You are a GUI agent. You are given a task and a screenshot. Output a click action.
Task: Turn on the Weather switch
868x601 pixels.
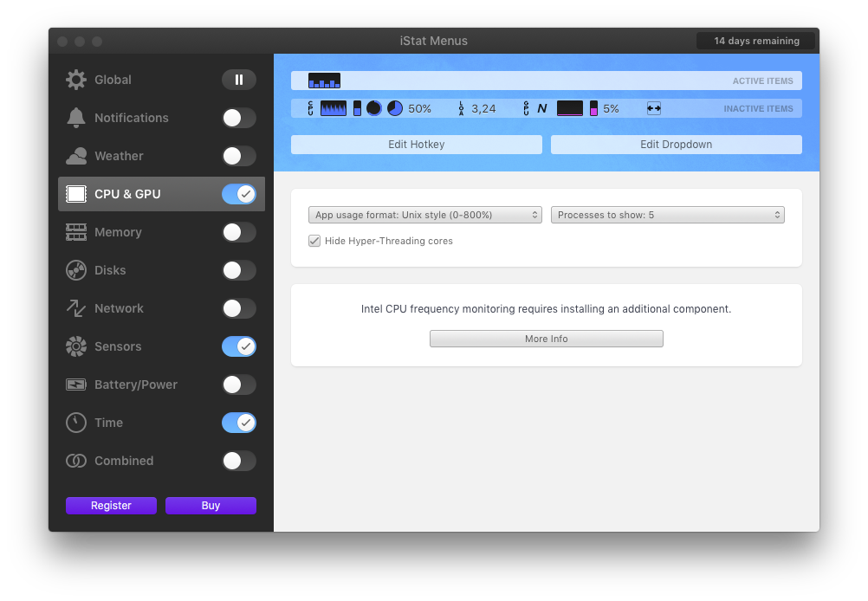pyautogui.click(x=239, y=156)
